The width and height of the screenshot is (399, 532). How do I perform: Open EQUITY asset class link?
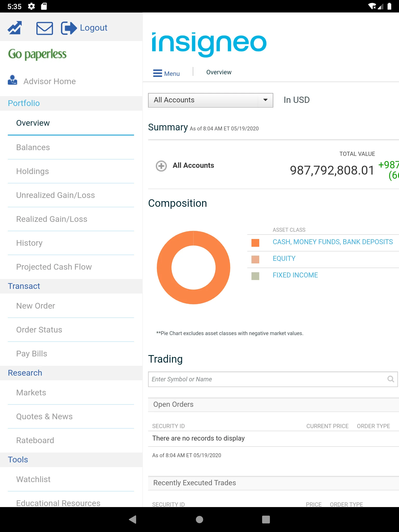click(x=284, y=258)
